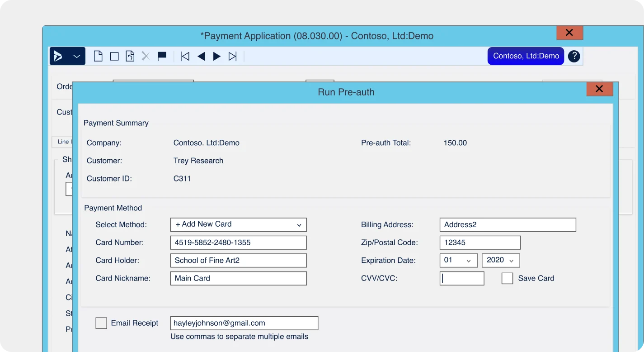Viewport: 644px width, 352px height.
Task: Open the expiration month dropdown showing 01
Action: tap(459, 260)
